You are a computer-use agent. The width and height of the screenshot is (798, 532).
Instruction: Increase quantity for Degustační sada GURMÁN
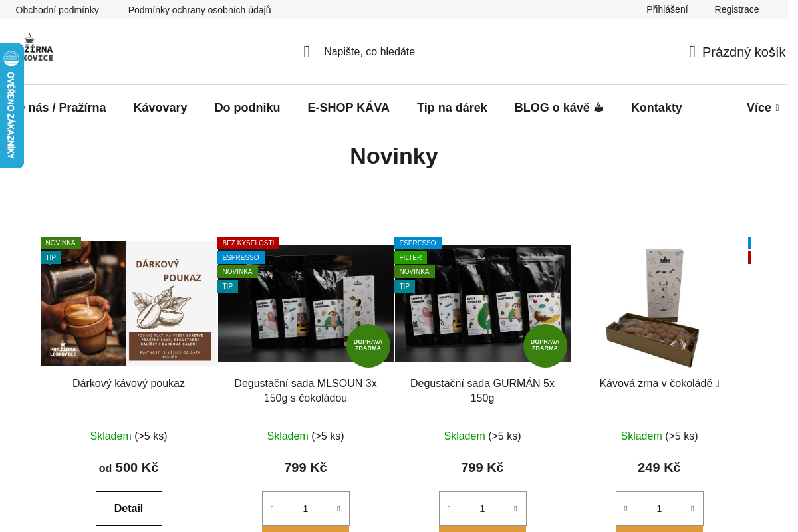[515, 509]
